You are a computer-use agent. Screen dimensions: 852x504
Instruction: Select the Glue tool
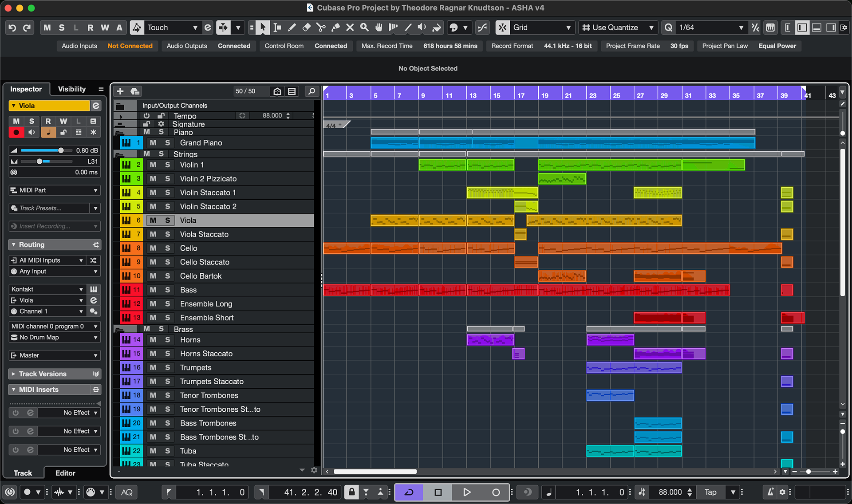point(335,28)
